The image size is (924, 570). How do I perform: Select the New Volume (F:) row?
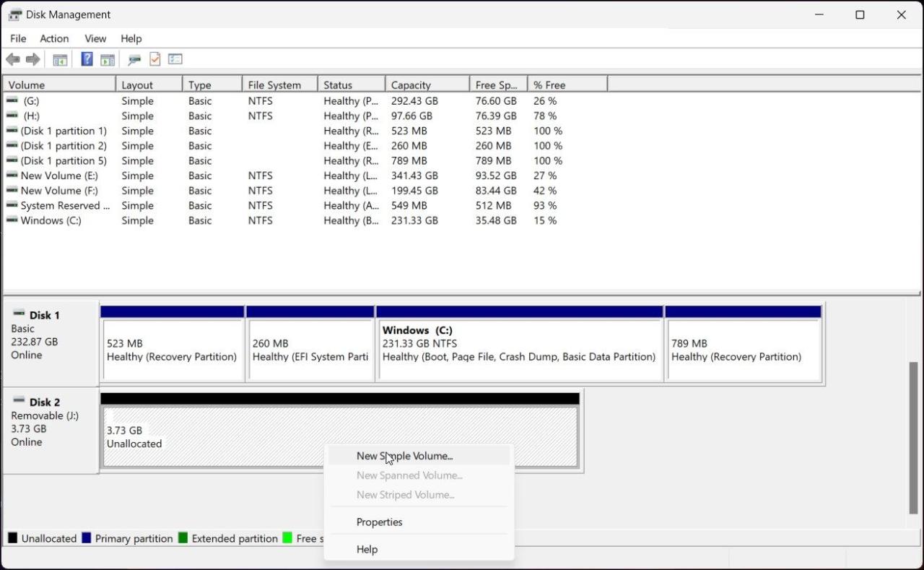pos(305,190)
